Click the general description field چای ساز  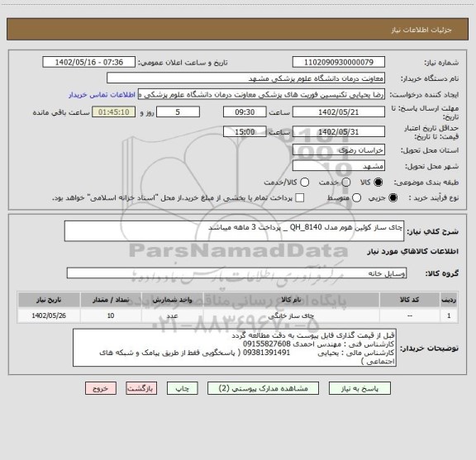(x=235, y=231)
